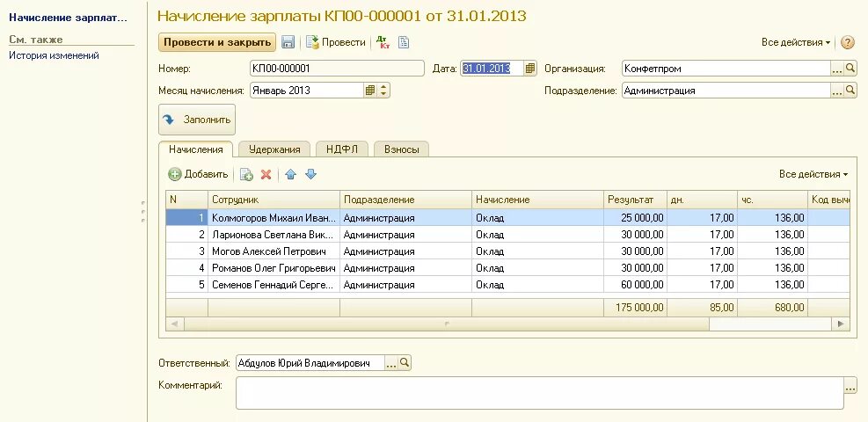Switch to the Взносы tab

coord(401,149)
